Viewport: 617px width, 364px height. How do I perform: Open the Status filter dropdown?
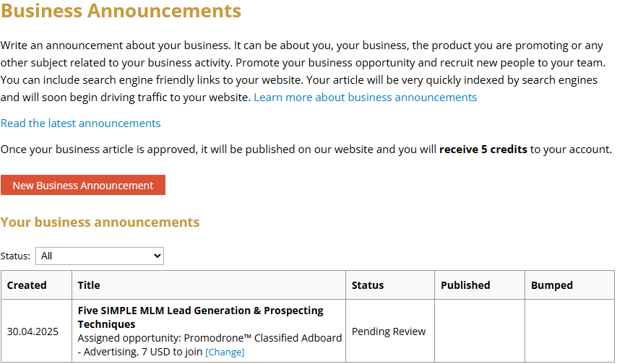(100, 256)
